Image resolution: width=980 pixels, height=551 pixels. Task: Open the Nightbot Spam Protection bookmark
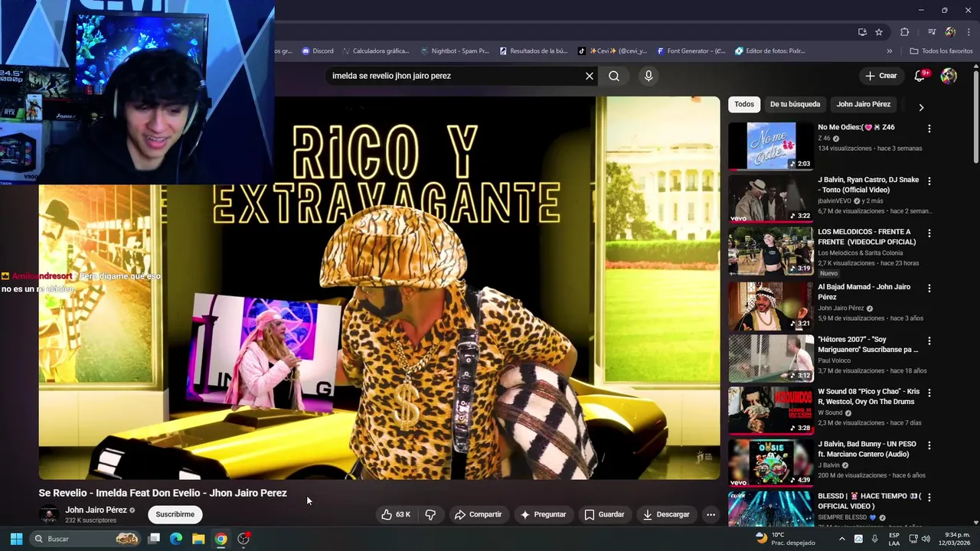(x=455, y=51)
